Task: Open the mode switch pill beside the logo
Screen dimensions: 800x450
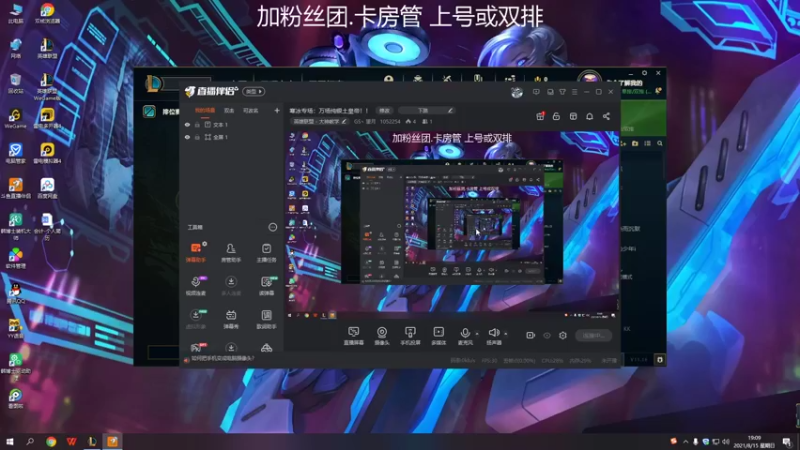Action: pos(254,91)
